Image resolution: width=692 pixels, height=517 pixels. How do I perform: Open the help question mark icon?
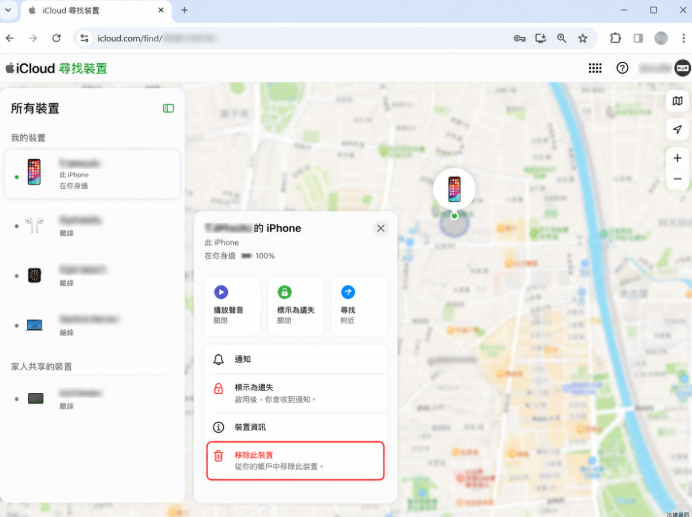(622, 68)
